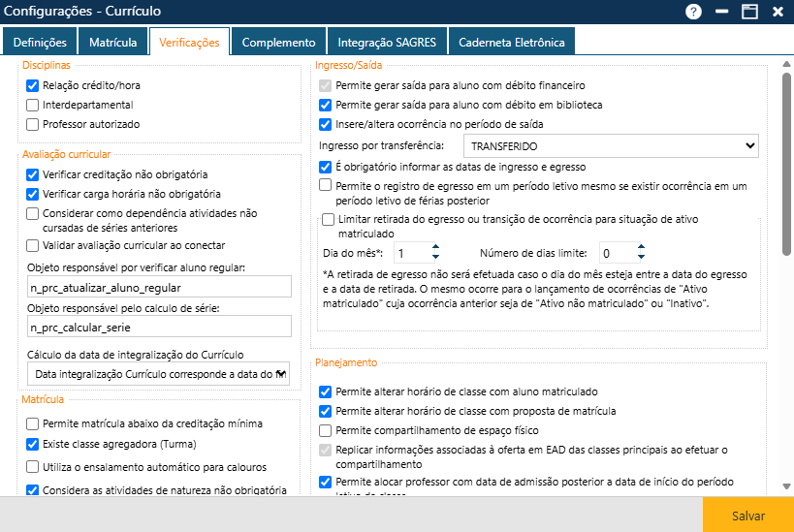Uncheck alterar horário de classe com proposta de matrícula
The width and height of the screenshot is (794, 532).
pyautogui.click(x=325, y=411)
